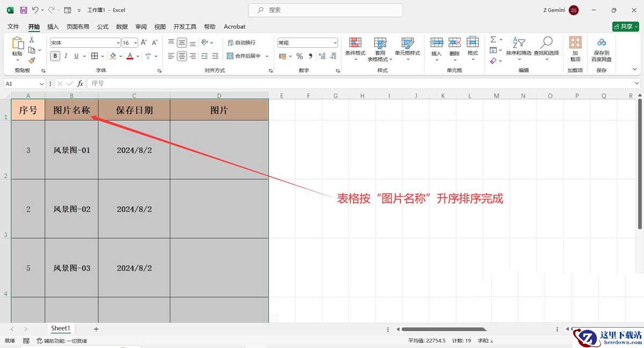Click the Decrease Decimal icon

tap(333, 56)
